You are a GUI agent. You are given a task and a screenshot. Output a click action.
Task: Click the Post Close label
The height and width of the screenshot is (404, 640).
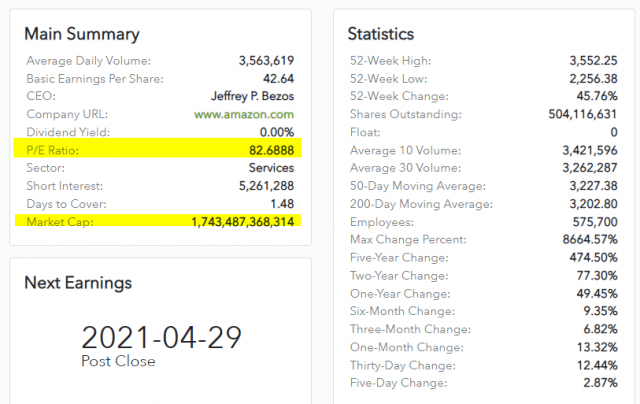pyautogui.click(x=118, y=361)
